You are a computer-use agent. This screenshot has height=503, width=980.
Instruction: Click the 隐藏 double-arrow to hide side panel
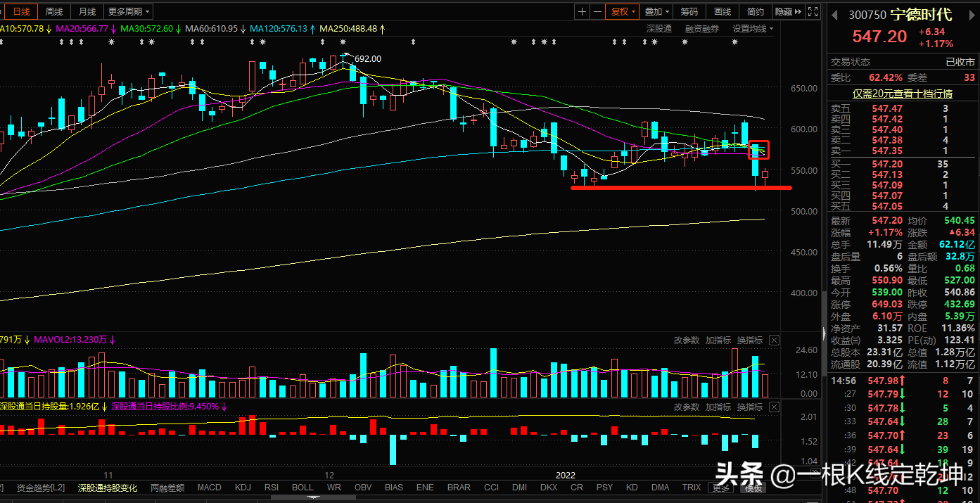click(x=787, y=12)
